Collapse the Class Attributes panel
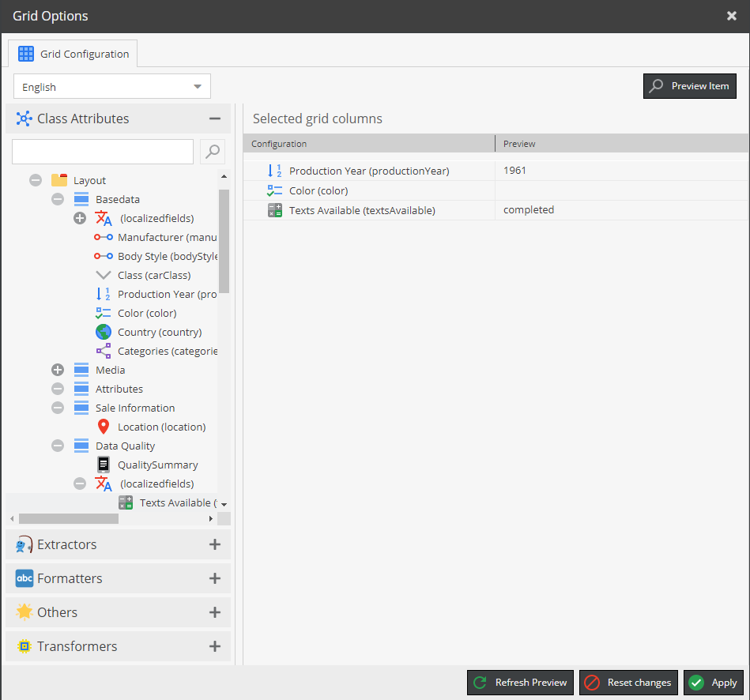750x700 pixels. (x=215, y=119)
